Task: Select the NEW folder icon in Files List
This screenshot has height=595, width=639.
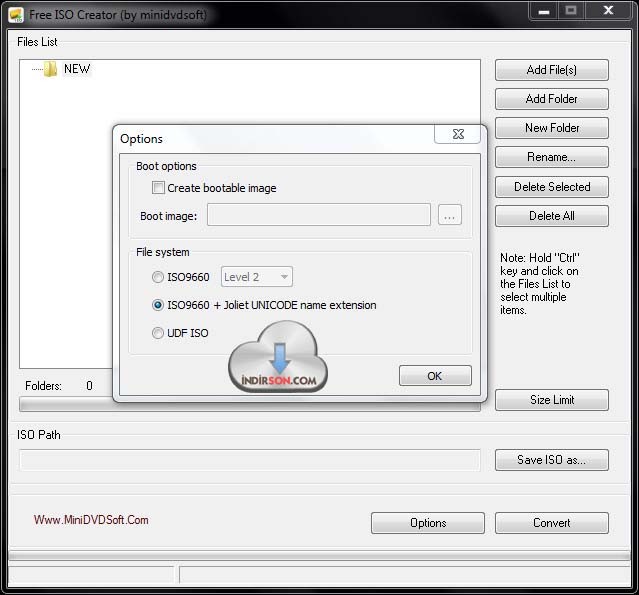Action: (x=50, y=69)
